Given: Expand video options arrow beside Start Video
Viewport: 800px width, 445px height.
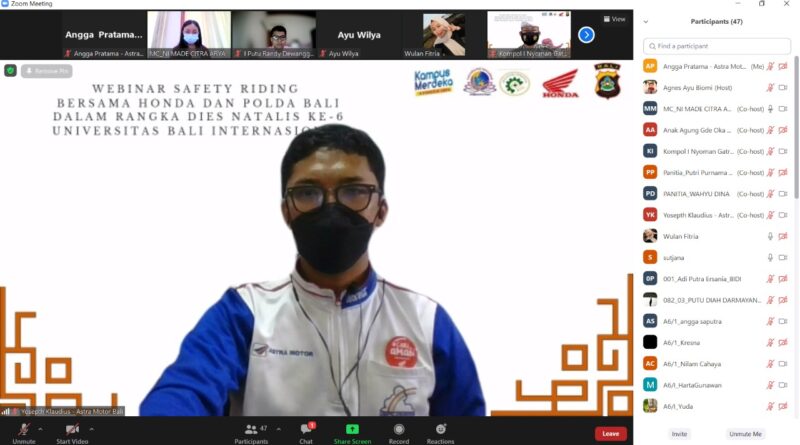Looking at the screenshot, I should pyautogui.click(x=91, y=429).
